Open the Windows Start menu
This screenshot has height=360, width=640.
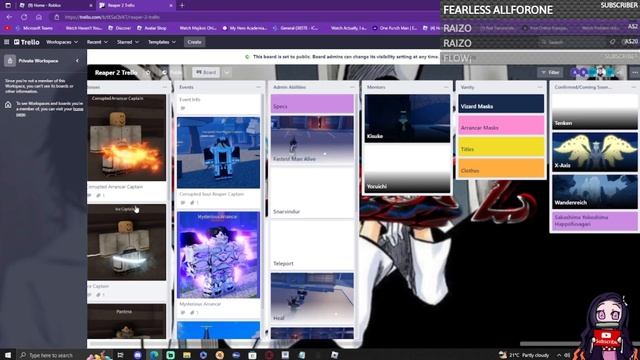click(7, 355)
